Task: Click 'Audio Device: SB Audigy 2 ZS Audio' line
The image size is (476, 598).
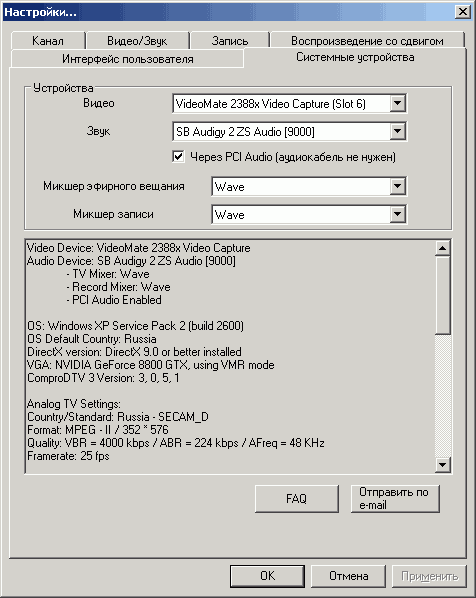Action: pos(131,261)
